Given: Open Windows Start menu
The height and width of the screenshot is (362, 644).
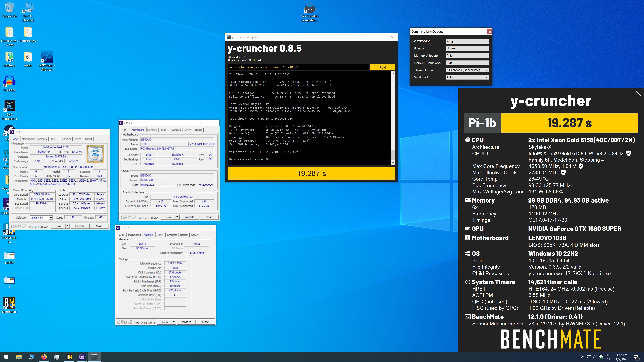Looking at the screenshot, I should (6, 357).
